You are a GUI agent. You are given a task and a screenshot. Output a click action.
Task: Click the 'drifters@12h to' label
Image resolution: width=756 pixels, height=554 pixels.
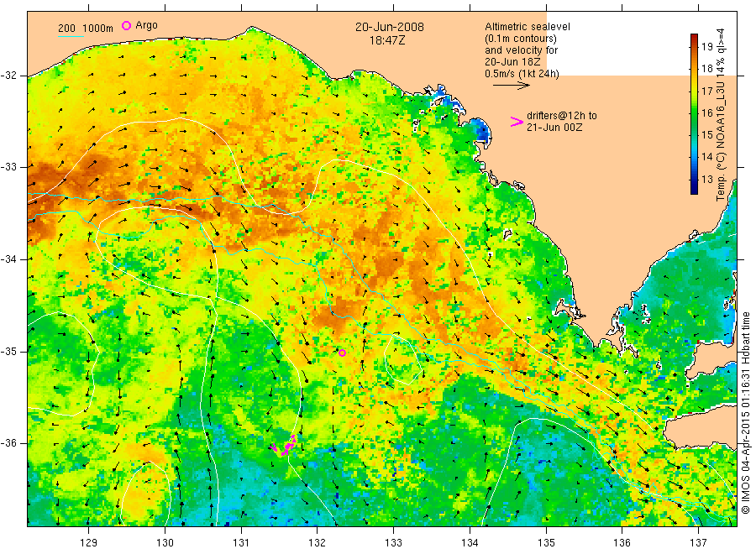tap(562, 116)
